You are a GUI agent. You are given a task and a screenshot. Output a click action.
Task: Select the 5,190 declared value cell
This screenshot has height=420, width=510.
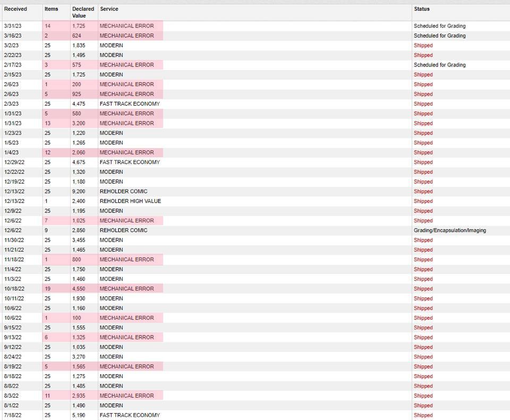click(80, 415)
